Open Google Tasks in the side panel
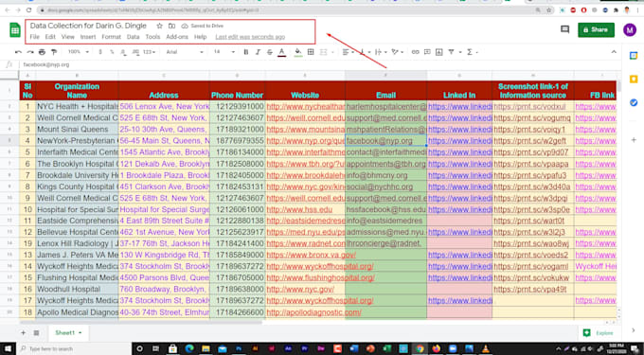 (x=634, y=102)
